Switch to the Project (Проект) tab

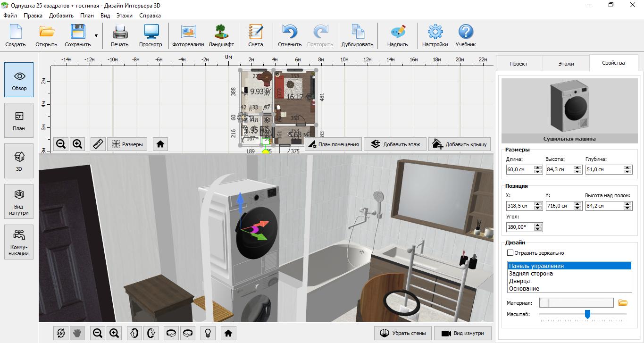(x=519, y=63)
